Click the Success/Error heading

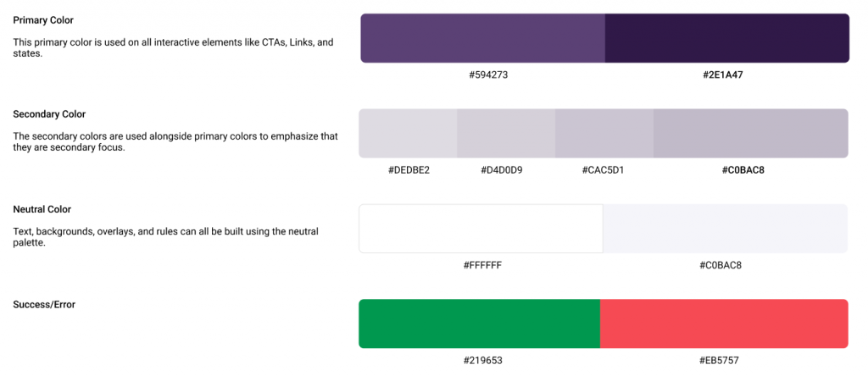(44, 304)
